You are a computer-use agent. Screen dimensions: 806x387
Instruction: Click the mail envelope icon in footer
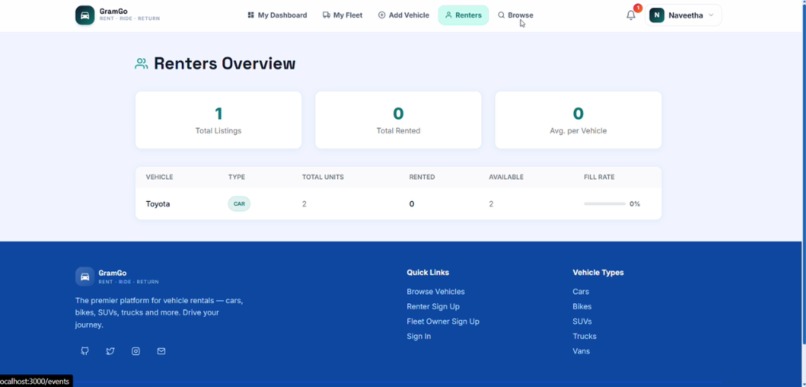coord(161,351)
